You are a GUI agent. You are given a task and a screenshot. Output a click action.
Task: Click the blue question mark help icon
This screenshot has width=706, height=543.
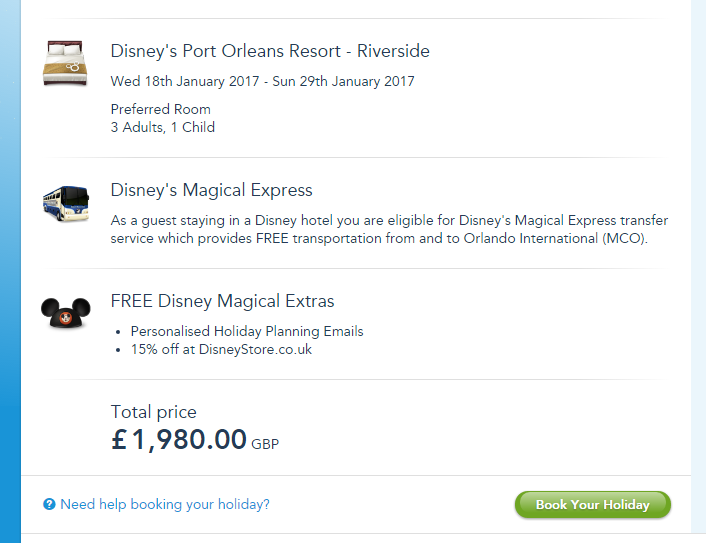pyautogui.click(x=49, y=505)
